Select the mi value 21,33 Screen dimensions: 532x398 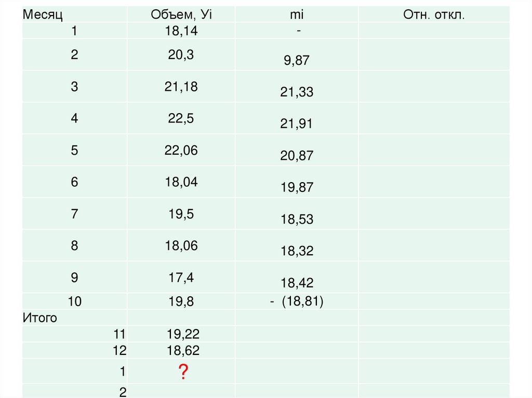[297, 92]
